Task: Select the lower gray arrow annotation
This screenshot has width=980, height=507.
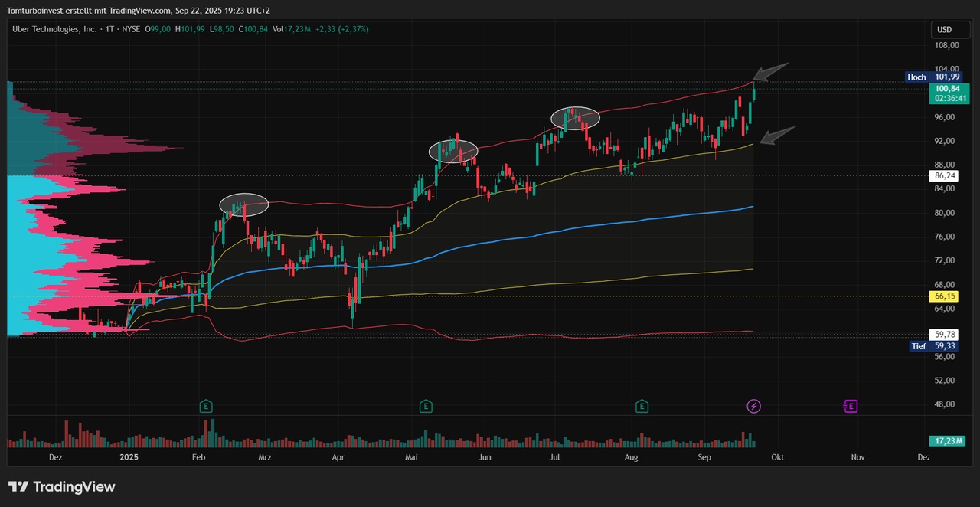Action: coord(778,135)
